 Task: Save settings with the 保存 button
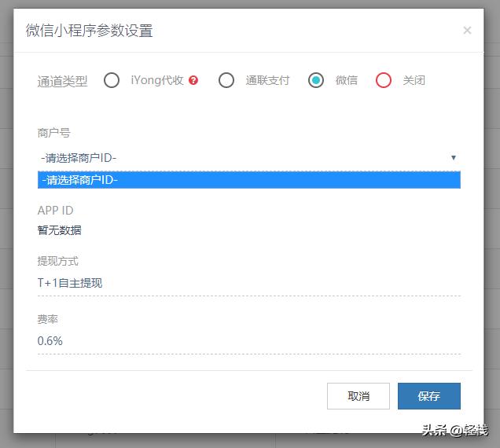(x=429, y=396)
